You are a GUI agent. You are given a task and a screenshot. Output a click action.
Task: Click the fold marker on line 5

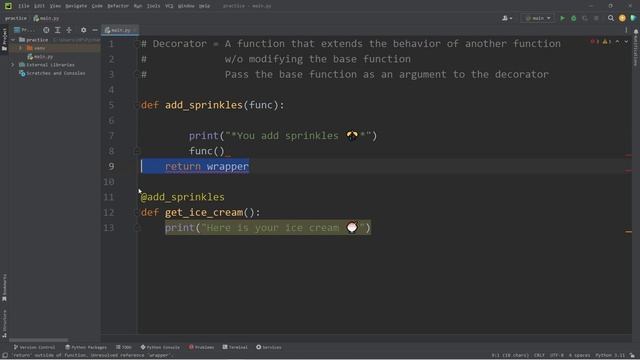pyautogui.click(x=137, y=105)
